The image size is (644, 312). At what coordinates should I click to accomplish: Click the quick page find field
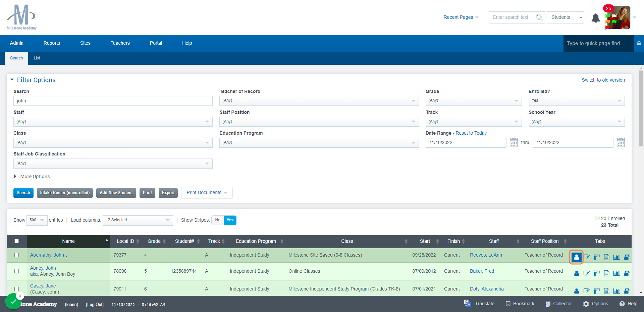pos(598,43)
